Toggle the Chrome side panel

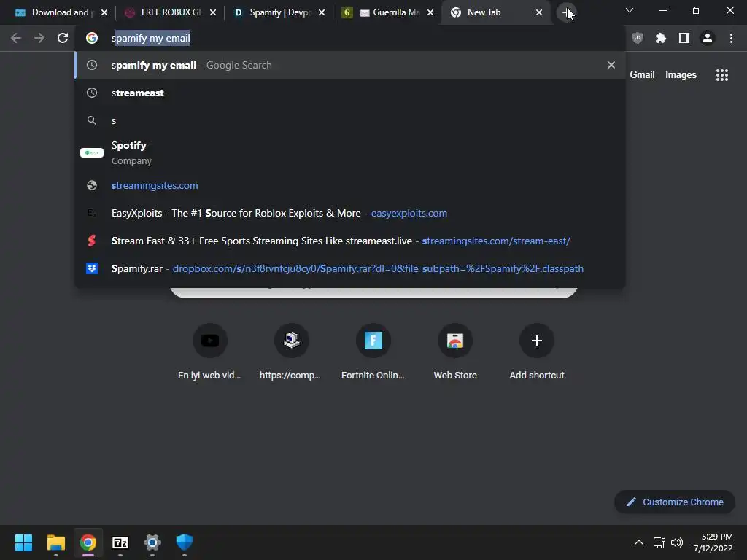tap(684, 38)
